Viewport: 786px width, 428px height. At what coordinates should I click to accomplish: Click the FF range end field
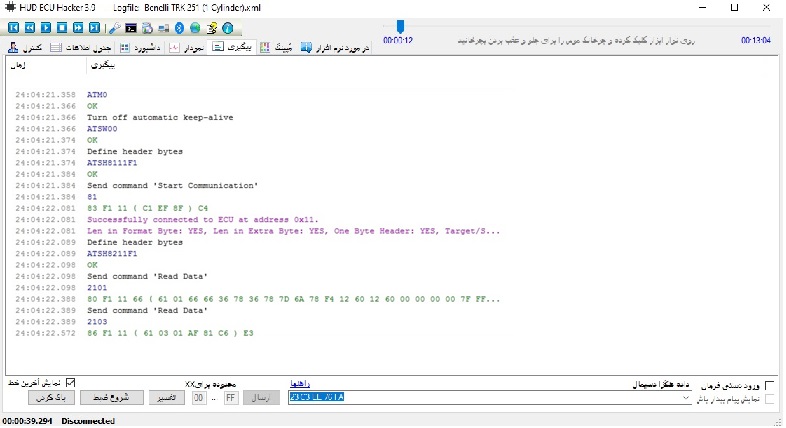[231, 398]
